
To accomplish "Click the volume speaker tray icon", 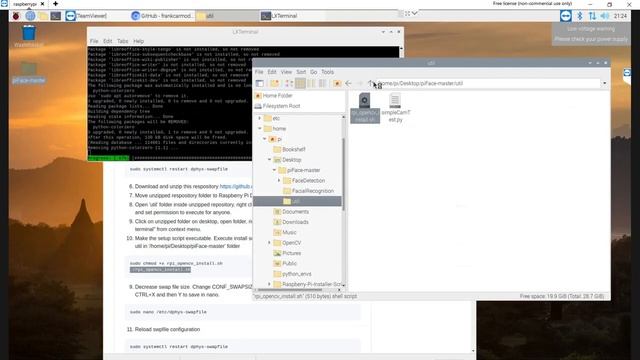I will (x=605, y=16).
